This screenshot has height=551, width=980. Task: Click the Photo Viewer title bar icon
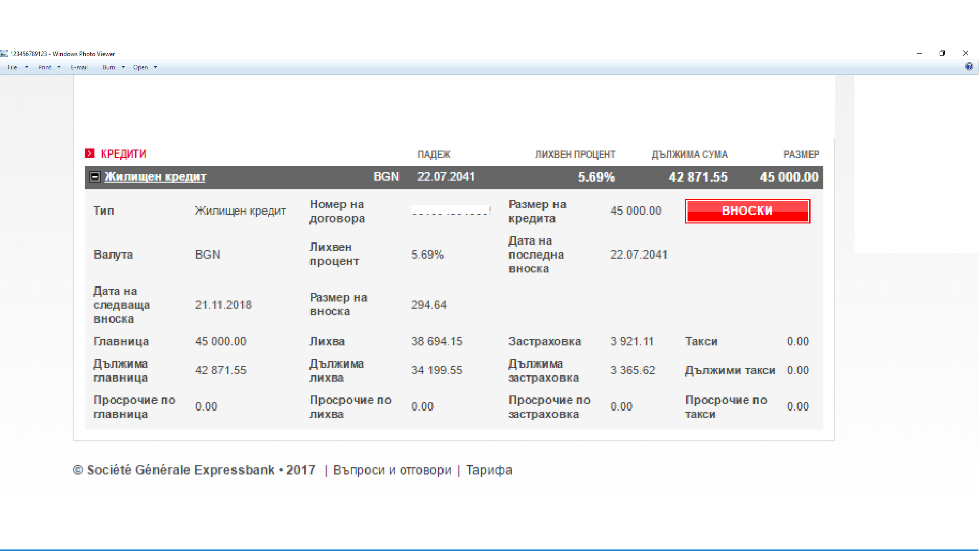tap(4, 54)
